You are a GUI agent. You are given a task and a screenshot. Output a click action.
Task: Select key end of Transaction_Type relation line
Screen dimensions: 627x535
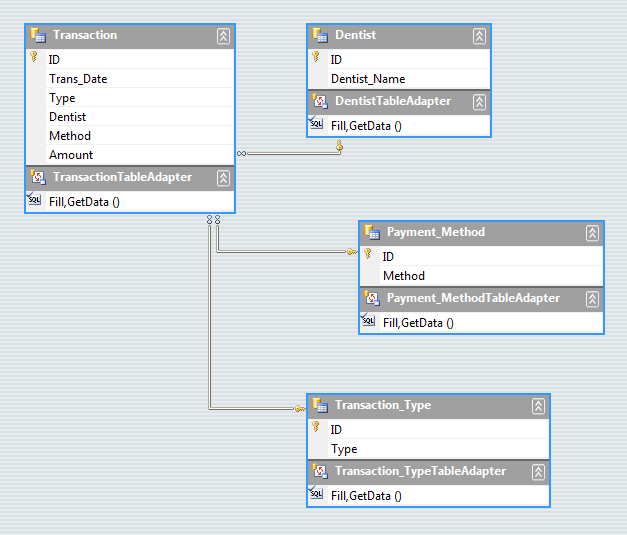pyautogui.click(x=300, y=409)
